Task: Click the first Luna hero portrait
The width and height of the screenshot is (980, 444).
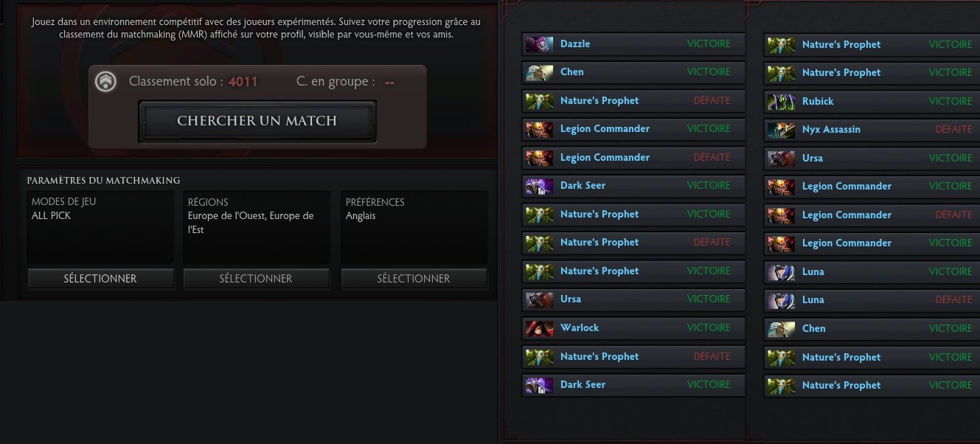Action: [x=781, y=272]
